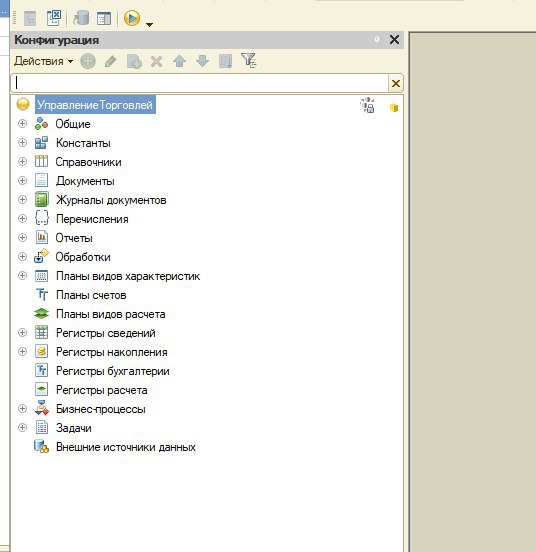Click the Обработки icon
The height and width of the screenshot is (552, 536).
(41, 256)
